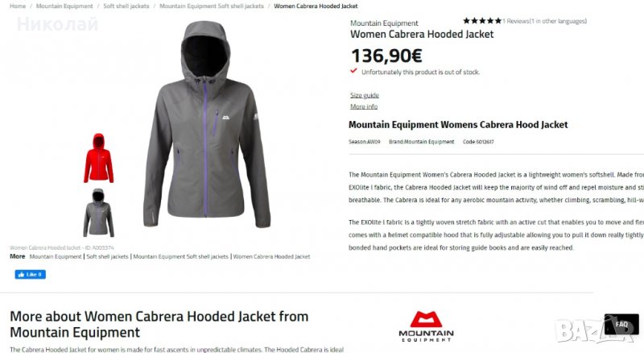Click the red out-of-stock checkmark icon
This screenshot has width=644, height=353.
pyautogui.click(x=353, y=71)
